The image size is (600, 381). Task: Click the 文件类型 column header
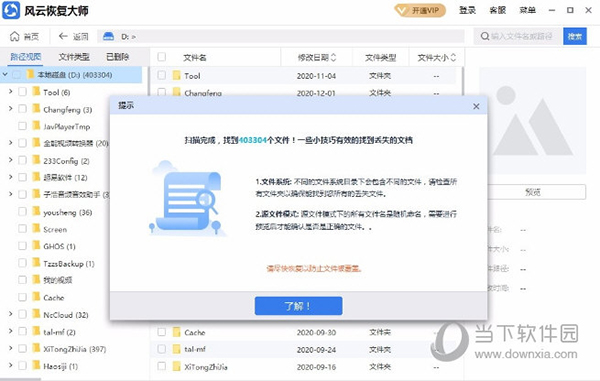coord(380,57)
